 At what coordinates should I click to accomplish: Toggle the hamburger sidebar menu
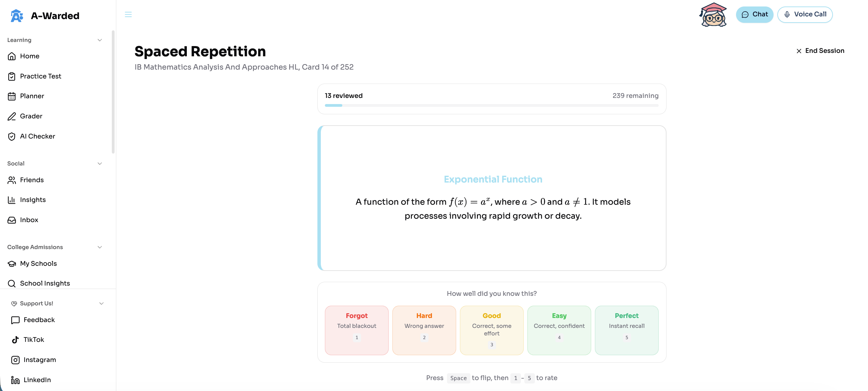point(128,14)
